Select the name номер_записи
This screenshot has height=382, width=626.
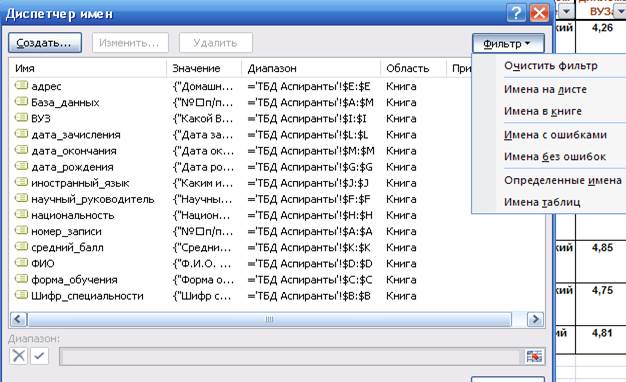66,232
